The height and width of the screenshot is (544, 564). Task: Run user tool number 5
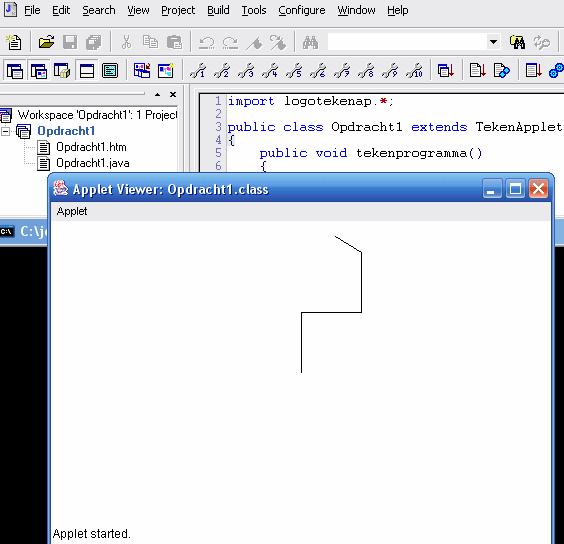(x=294, y=71)
